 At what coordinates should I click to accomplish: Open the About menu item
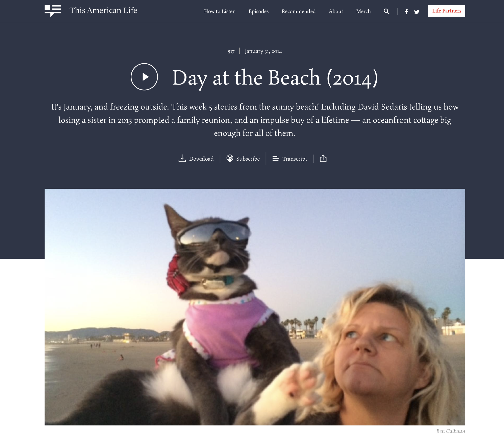[x=336, y=11]
